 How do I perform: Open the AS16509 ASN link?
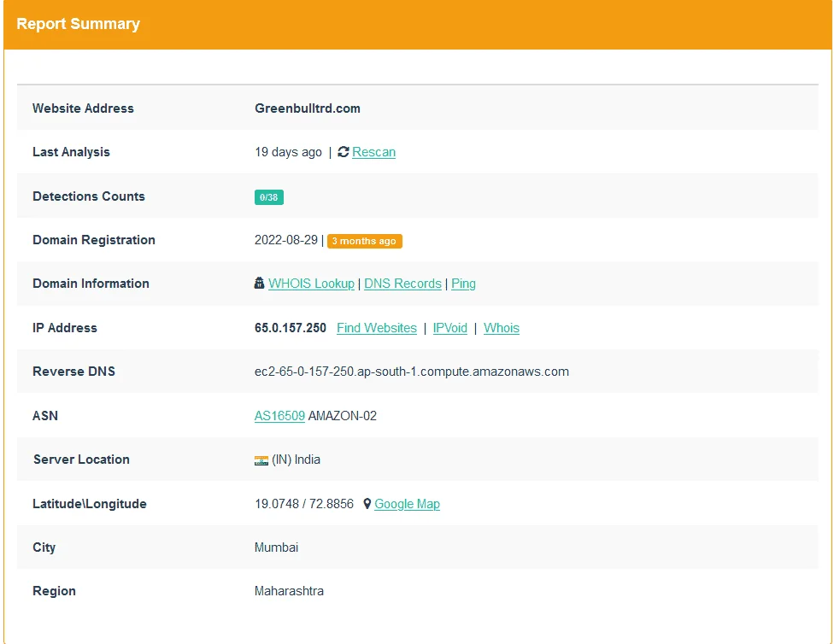click(x=279, y=416)
